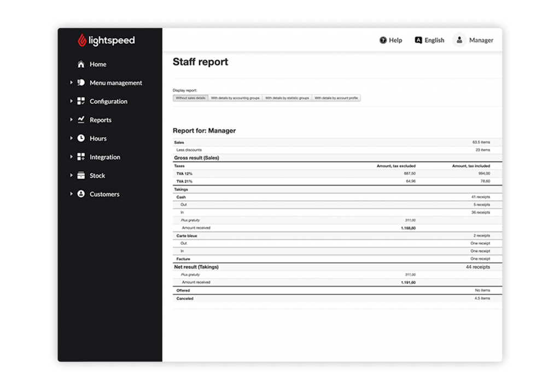Expand the Hours menu arrow
The height and width of the screenshot is (392, 560).
pyautogui.click(x=72, y=138)
